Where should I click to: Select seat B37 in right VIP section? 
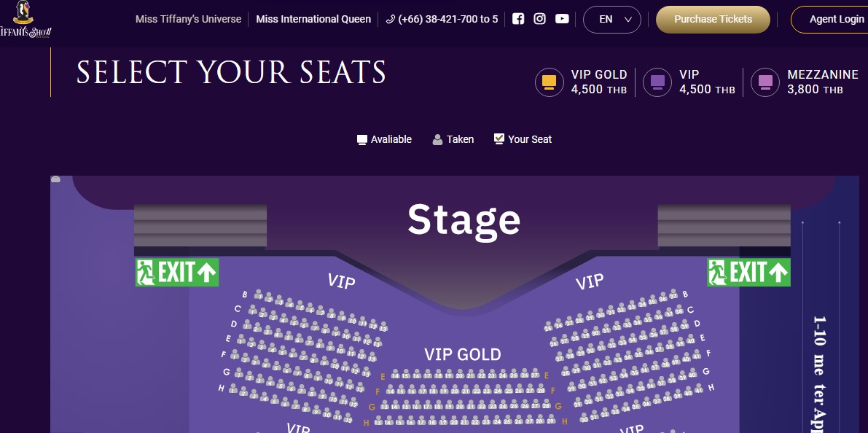click(673, 294)
